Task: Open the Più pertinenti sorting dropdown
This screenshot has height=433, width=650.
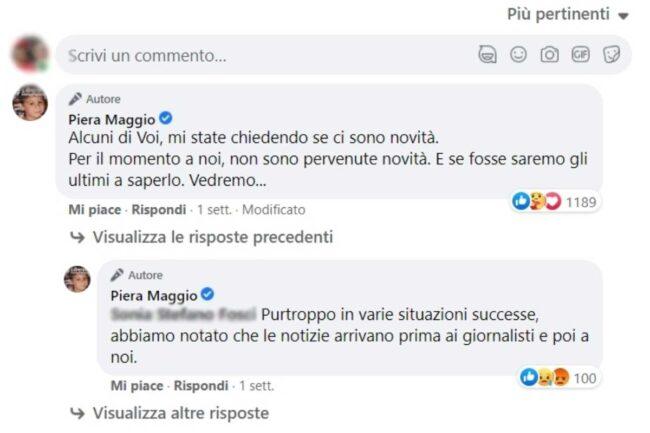Action: pos(568,14)
